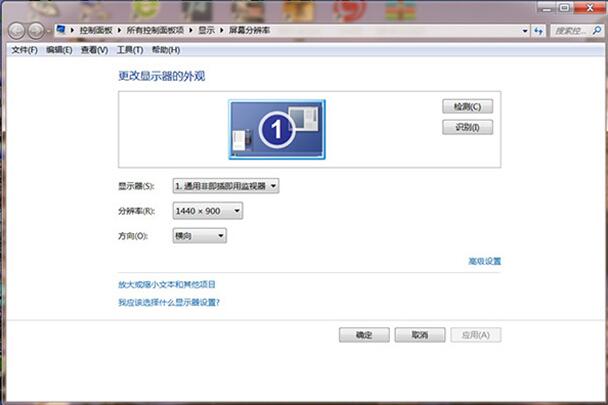
Task: Confirm with the 确定 button
Action: [364, 335]
